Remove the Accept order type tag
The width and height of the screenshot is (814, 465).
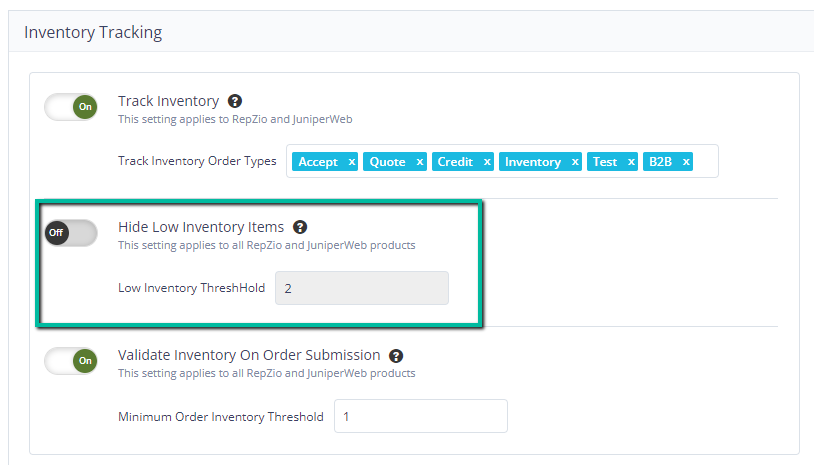click(351, 162)
